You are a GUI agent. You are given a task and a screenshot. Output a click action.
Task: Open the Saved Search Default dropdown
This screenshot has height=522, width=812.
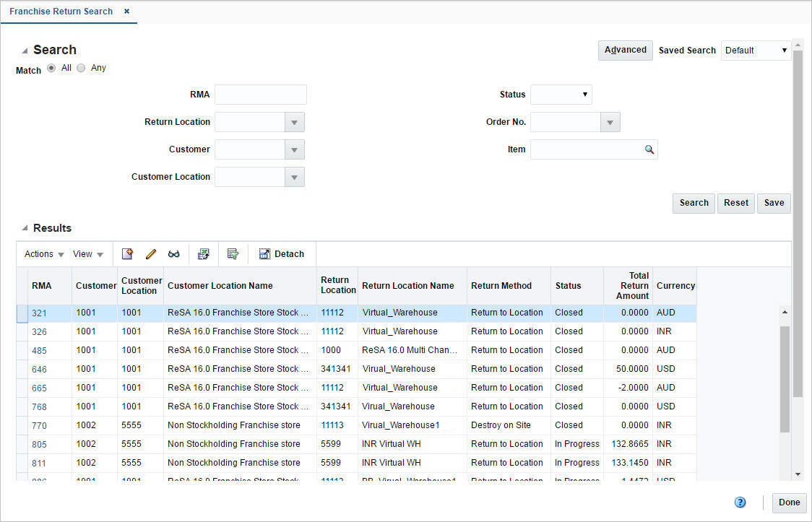783,50
